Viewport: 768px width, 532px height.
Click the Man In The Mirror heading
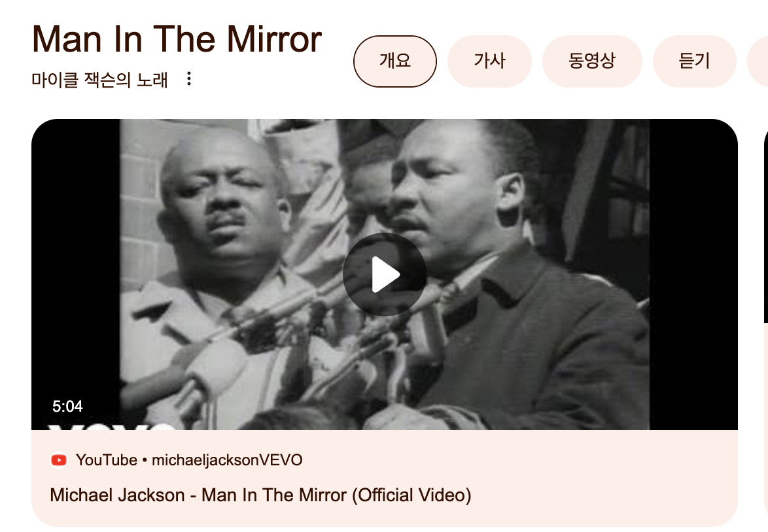[177, 39]
